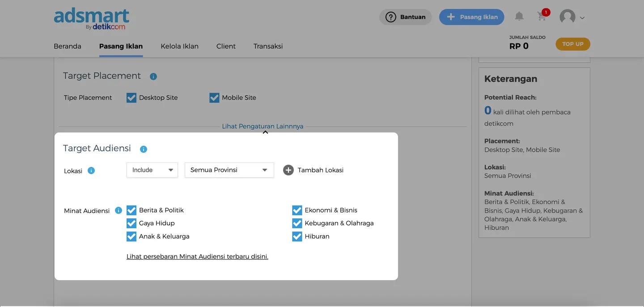Toggle the Berita & Politik checkbox
Screen dimensions: 644x307
point(131,210)
